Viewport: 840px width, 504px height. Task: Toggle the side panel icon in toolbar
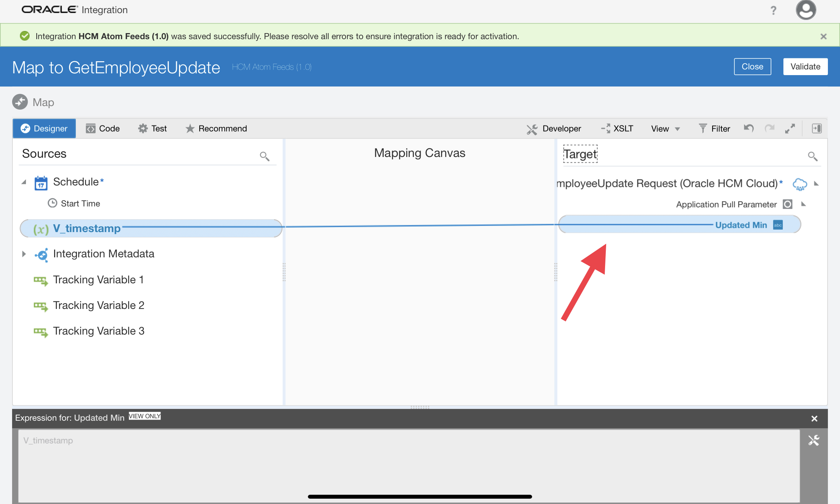pos(817,128)
